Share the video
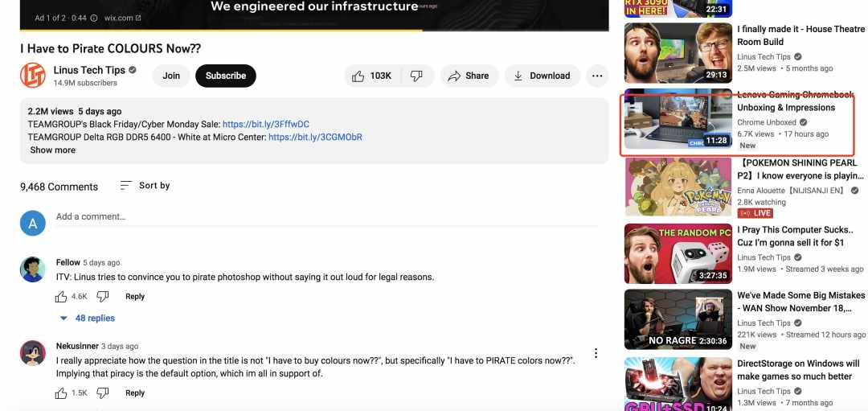The image size is (868, 411). coord(469,76)
